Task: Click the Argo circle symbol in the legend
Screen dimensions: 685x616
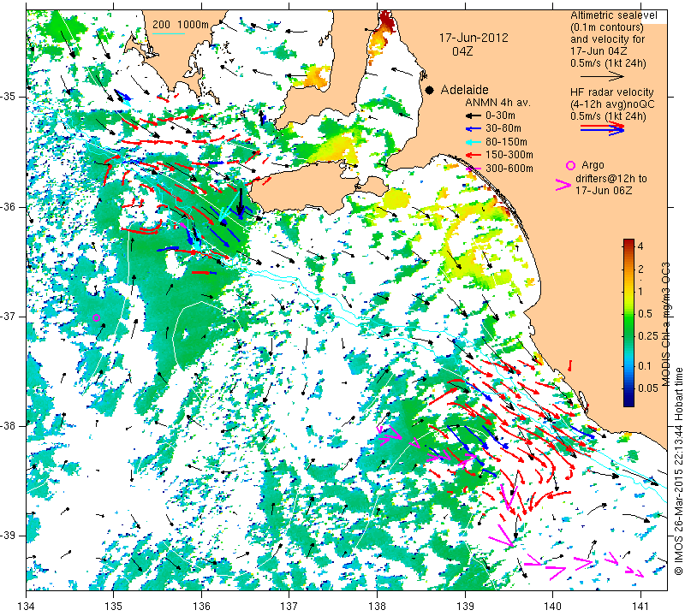Action: coord(570,165)
